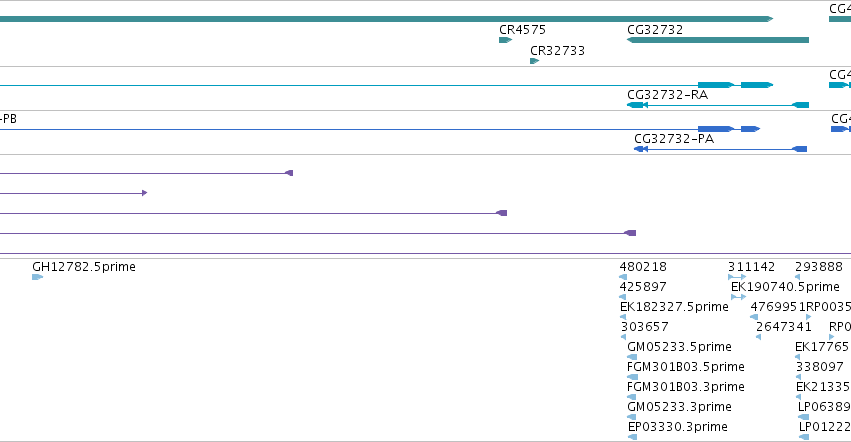
Task: Open the EK21335 EST label
Action: point(823,387)
